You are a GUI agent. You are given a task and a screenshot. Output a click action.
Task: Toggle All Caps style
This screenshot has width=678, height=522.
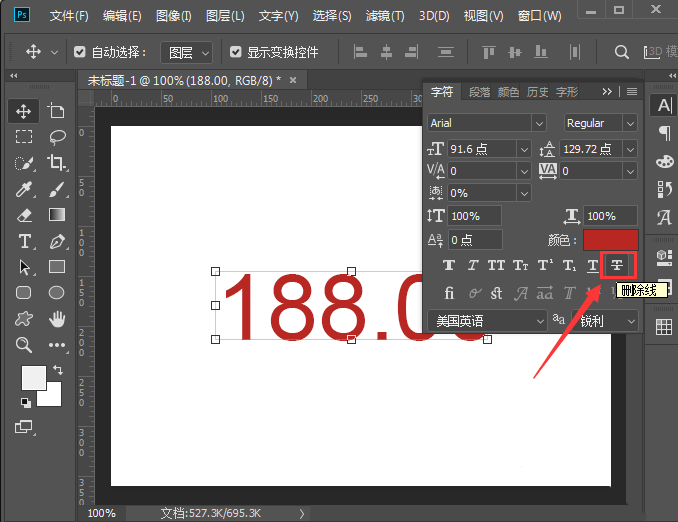(496, 265)
